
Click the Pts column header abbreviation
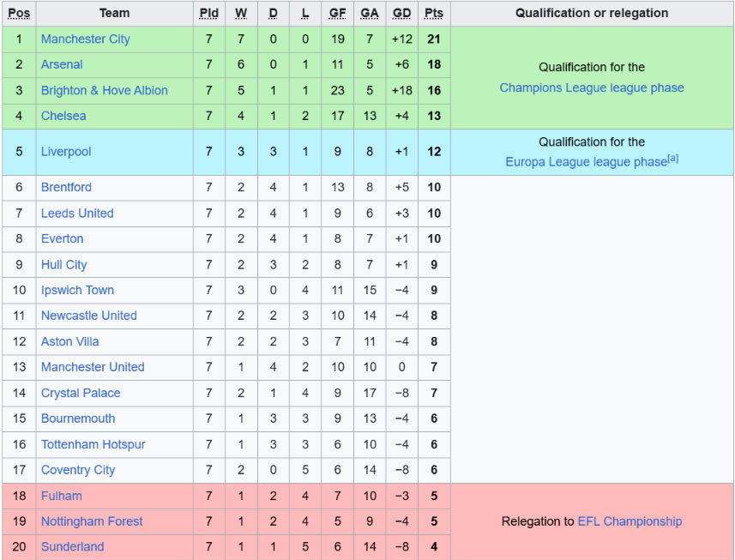coord(434,13)
